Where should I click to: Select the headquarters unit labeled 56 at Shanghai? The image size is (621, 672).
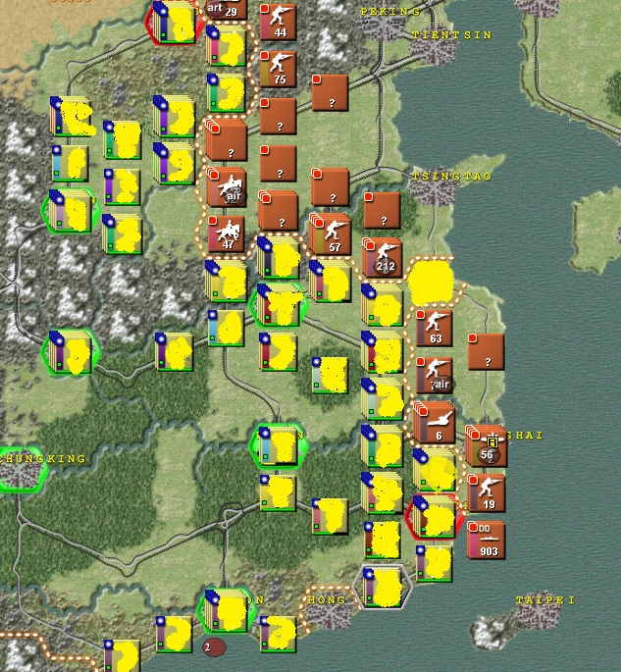[x=486, y=446]
